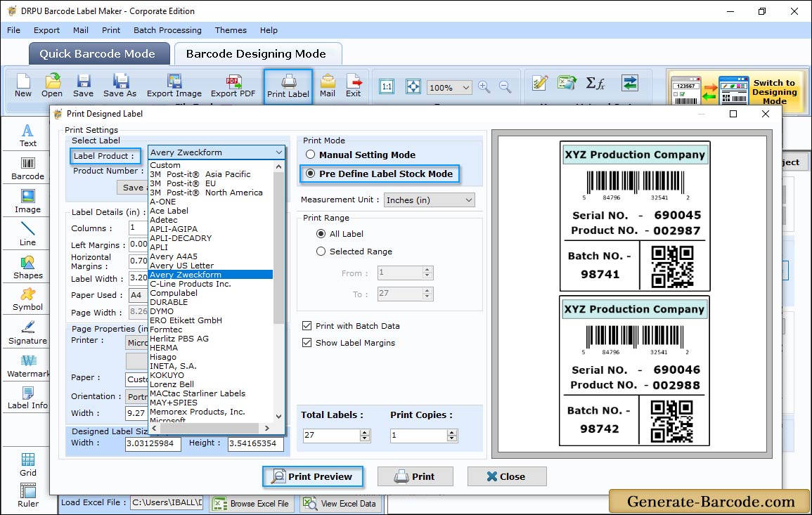Toggle Print with Batch Data checkbox
Viewport: 812px width, 515px height.
click(x=307, y=325)
